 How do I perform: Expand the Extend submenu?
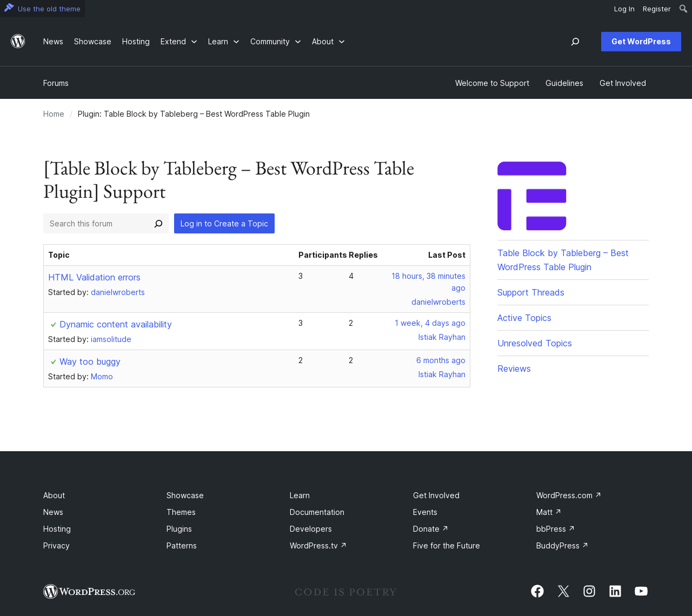point(194,42)
